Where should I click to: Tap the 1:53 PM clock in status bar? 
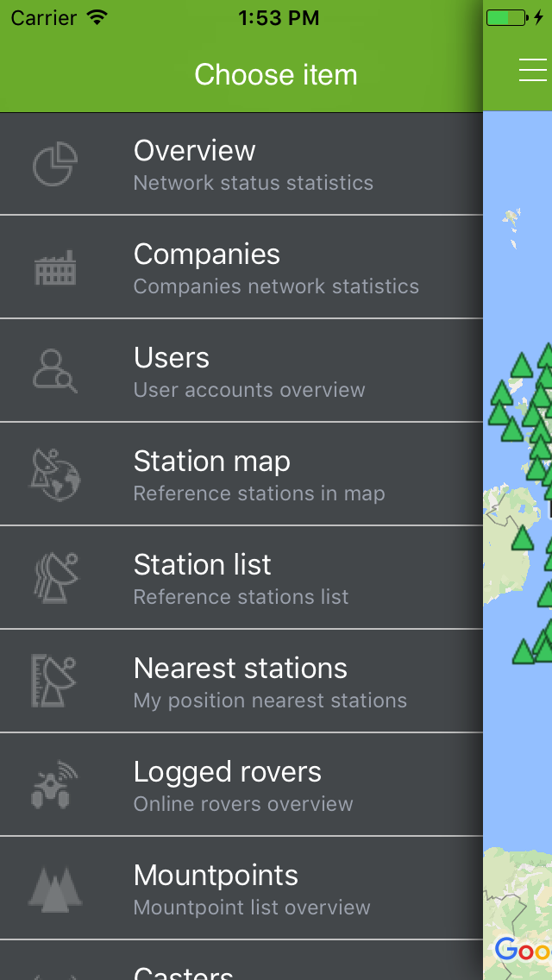[279, 18]
